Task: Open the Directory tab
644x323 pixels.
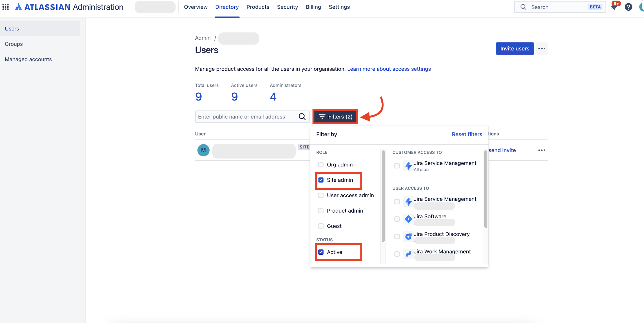Action: [x=227, y=7]
